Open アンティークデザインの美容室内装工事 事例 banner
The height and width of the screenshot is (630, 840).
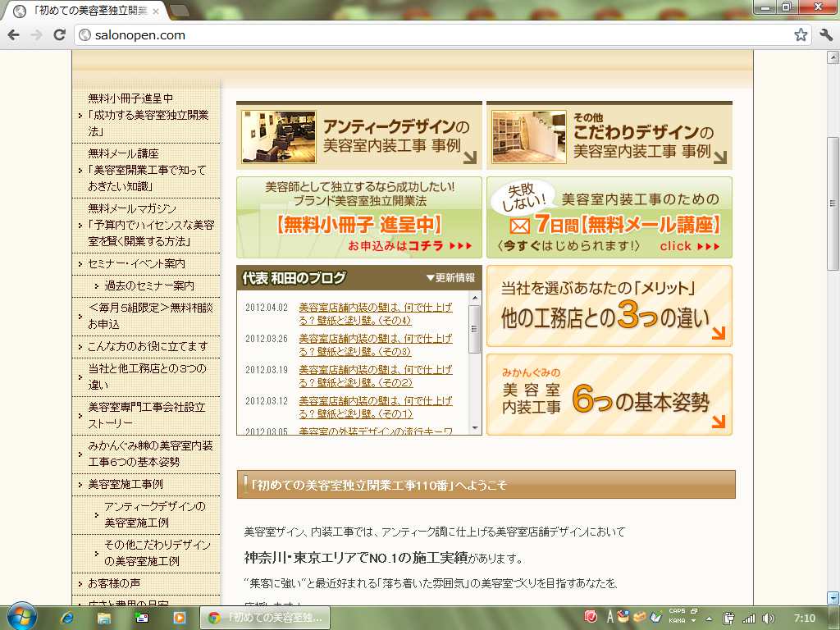[359, 135]
